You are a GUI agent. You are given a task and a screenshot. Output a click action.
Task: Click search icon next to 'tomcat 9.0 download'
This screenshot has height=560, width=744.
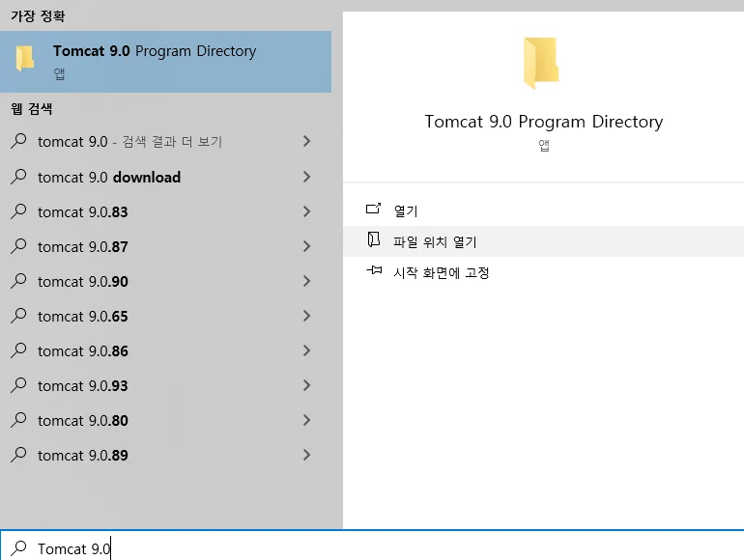point(18,177)
